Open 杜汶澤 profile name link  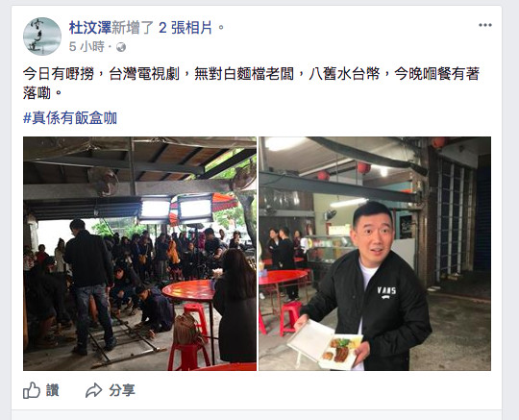point(90,28)
